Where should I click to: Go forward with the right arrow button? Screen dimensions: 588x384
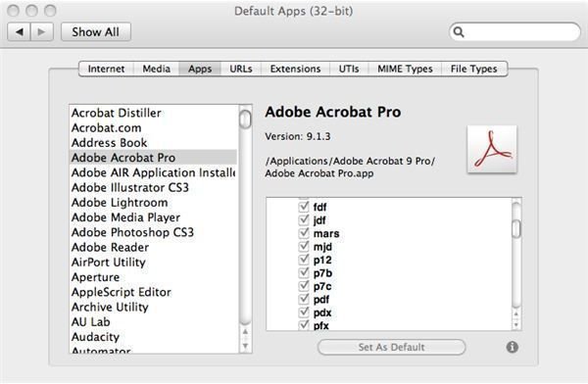coord(41,32)
